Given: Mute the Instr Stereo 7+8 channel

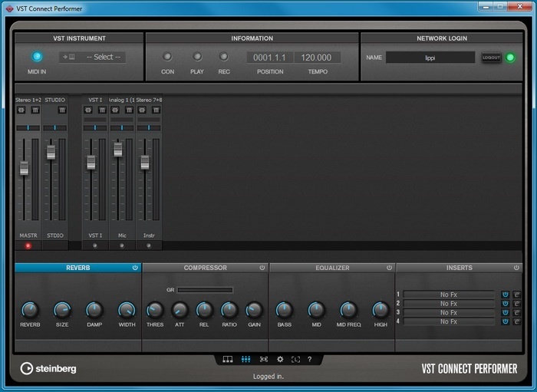Looking at the screenshot, I should click(156, 110).
